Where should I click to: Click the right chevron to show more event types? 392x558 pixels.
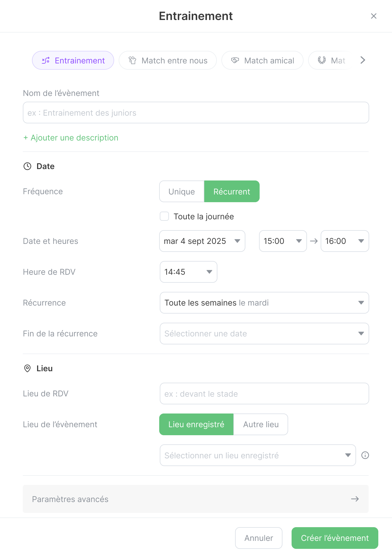(x=363, y=60)
